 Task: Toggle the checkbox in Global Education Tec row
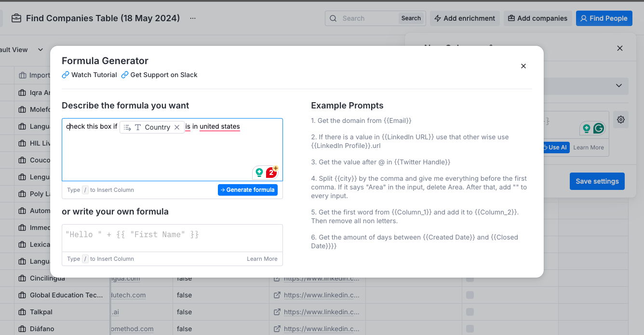pos(470,295)
